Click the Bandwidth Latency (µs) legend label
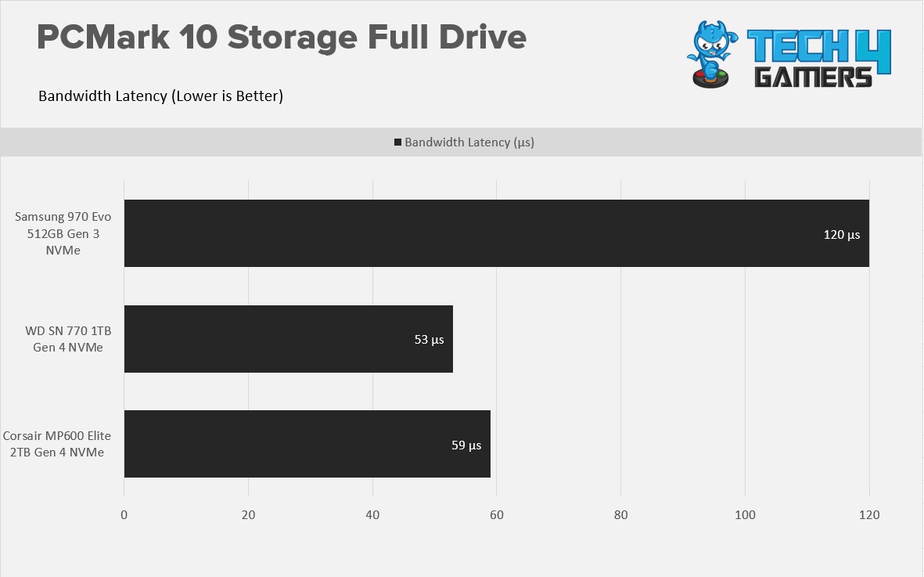Screen dimensions: 924x577 pos(469,142)
